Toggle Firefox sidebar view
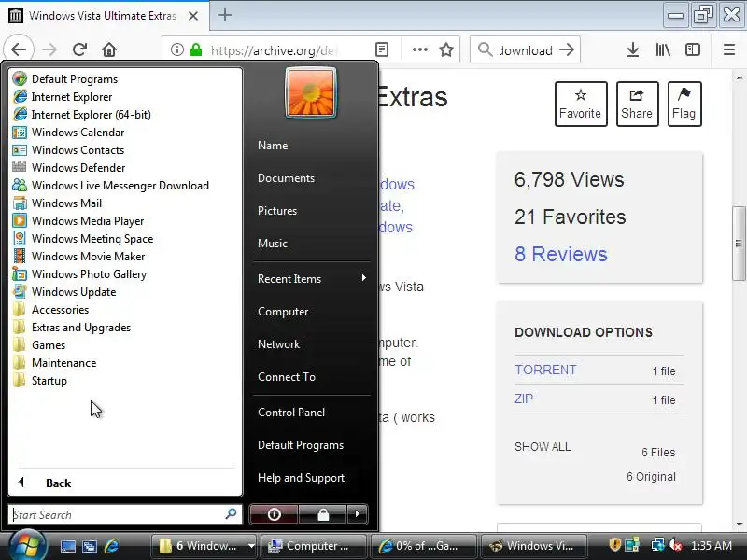747x560 pixels. tap(692, 49)
